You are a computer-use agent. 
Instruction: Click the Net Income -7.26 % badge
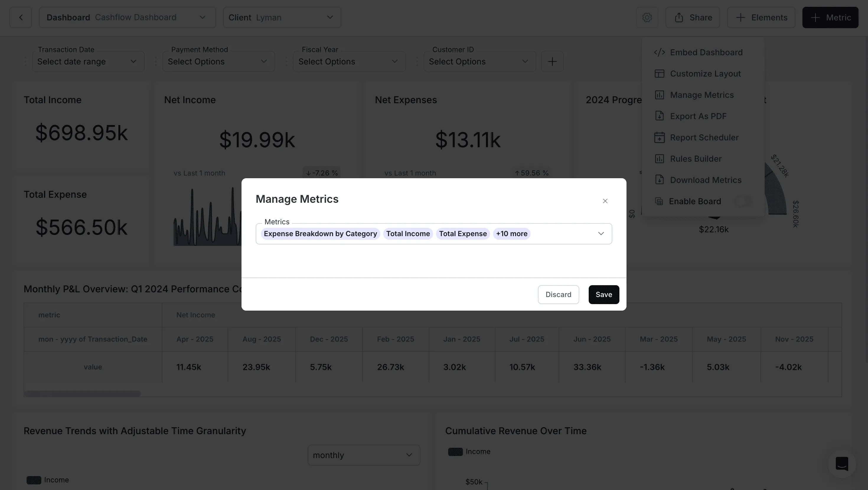322,173
